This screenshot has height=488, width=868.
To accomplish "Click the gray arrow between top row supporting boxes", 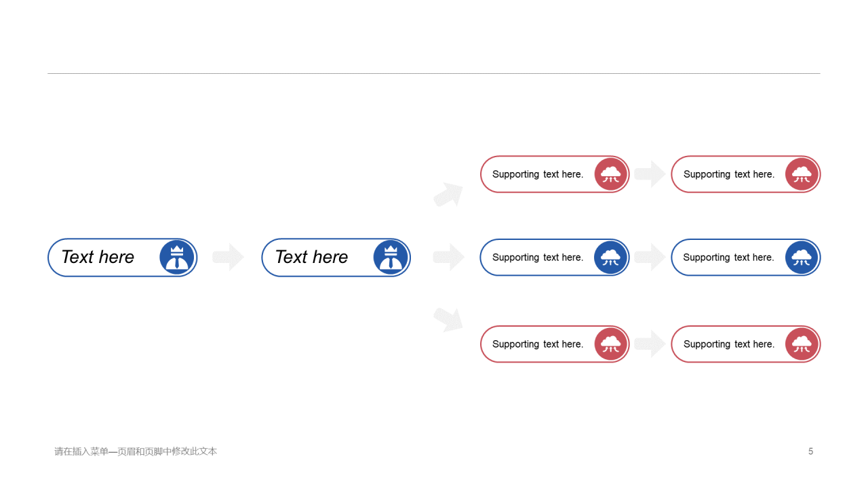I will pos(650,174).
